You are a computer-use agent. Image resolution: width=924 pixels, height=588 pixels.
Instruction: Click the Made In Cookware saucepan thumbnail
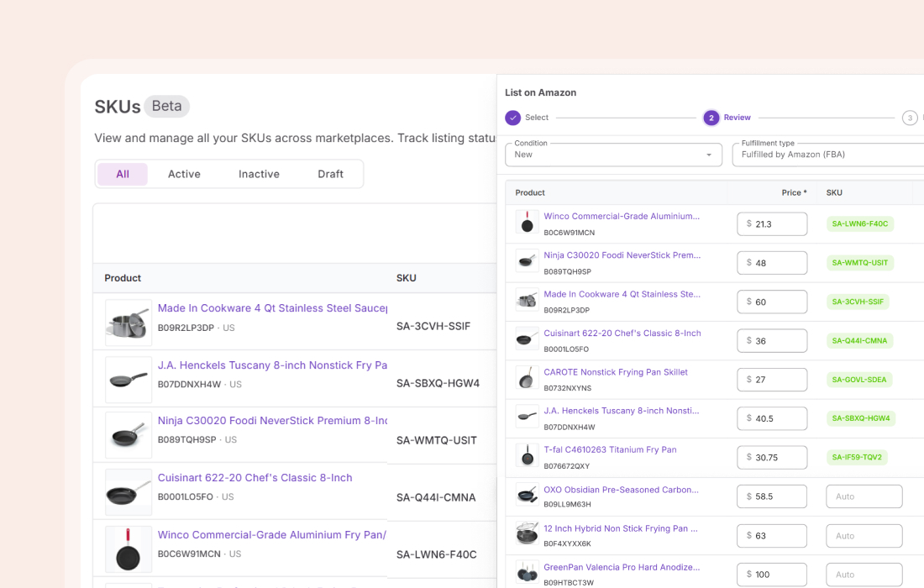pos(129,323)
